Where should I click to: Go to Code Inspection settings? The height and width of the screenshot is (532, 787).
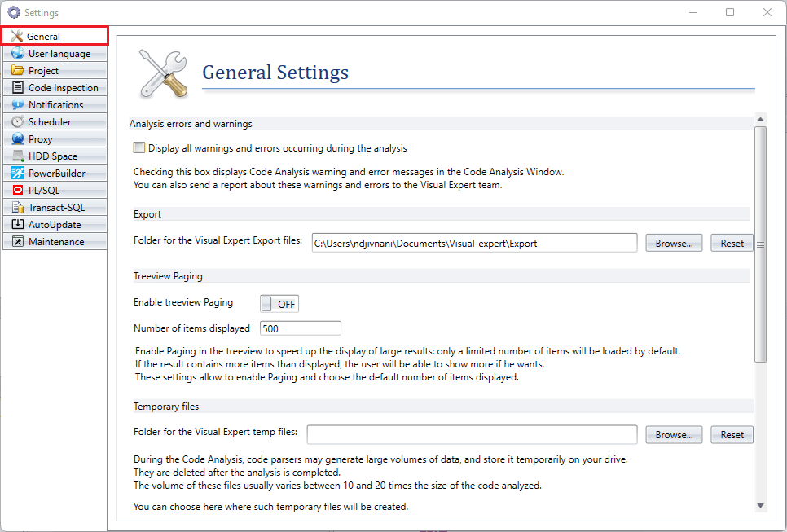click(55, 87)
